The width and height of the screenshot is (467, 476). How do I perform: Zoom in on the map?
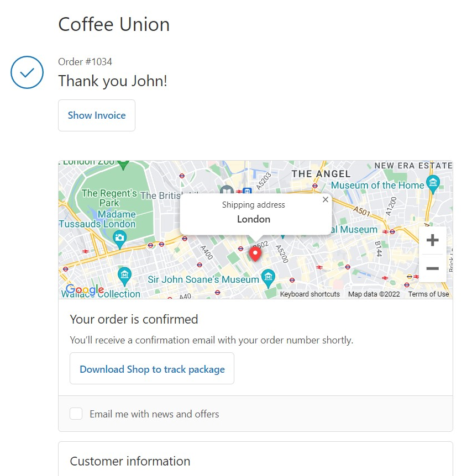tap(433, 240)
